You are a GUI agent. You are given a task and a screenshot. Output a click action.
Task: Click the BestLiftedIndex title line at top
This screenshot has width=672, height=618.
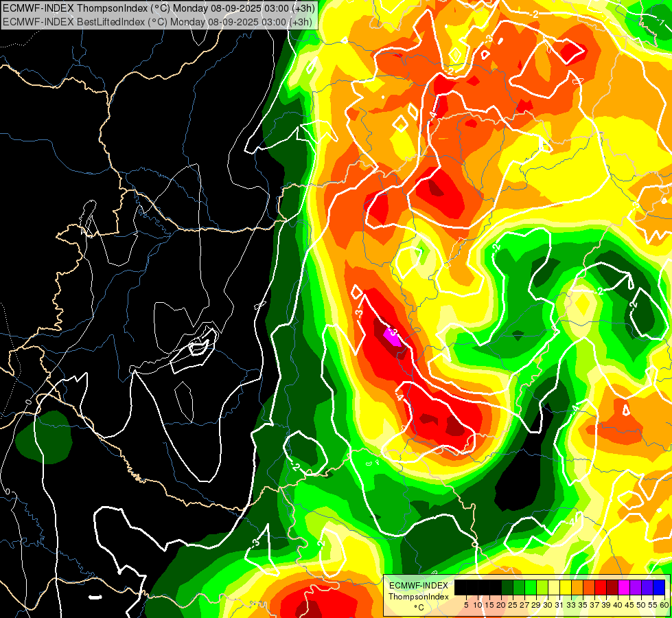(x=158, y=22)
